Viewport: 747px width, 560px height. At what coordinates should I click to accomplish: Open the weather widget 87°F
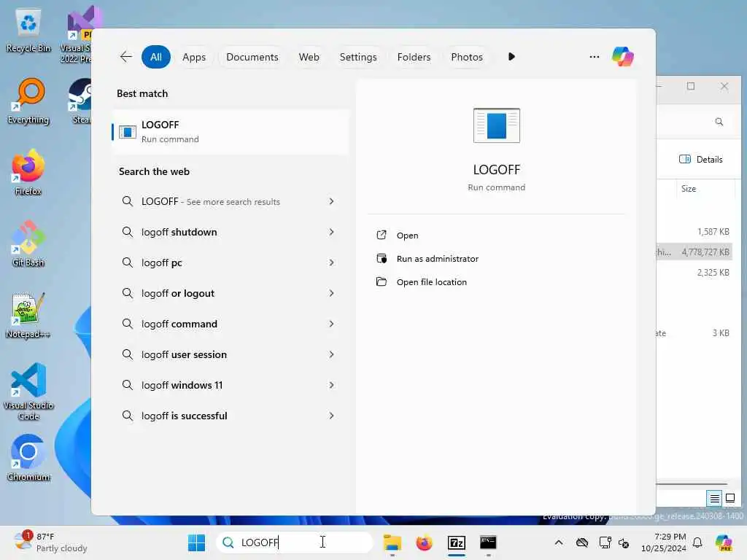[x=50, y=542]
